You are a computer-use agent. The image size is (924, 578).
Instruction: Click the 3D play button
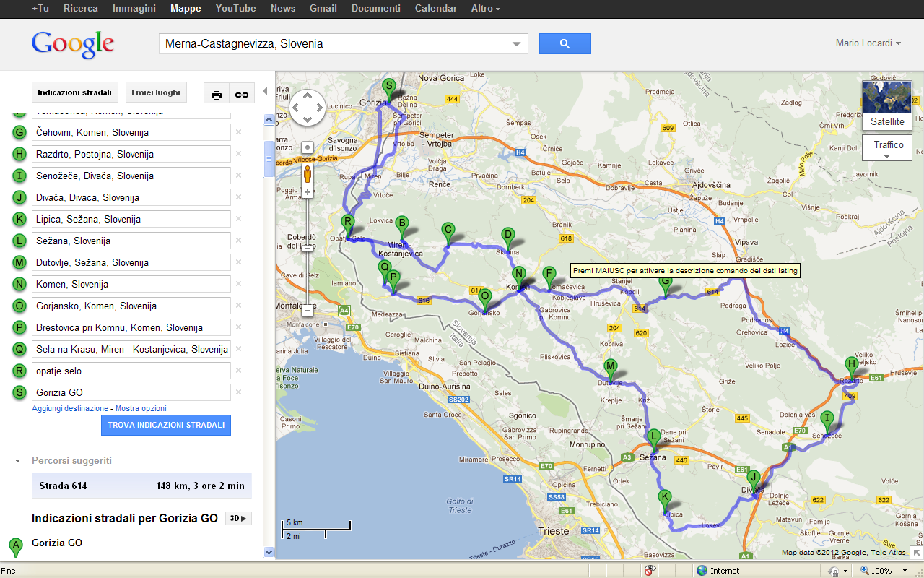point(238,518)
